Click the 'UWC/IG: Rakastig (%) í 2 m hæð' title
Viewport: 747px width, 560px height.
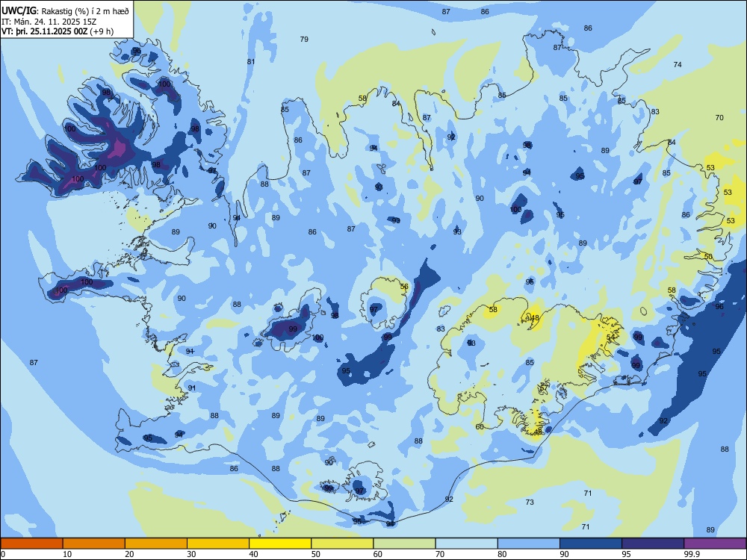coord(65,11)
